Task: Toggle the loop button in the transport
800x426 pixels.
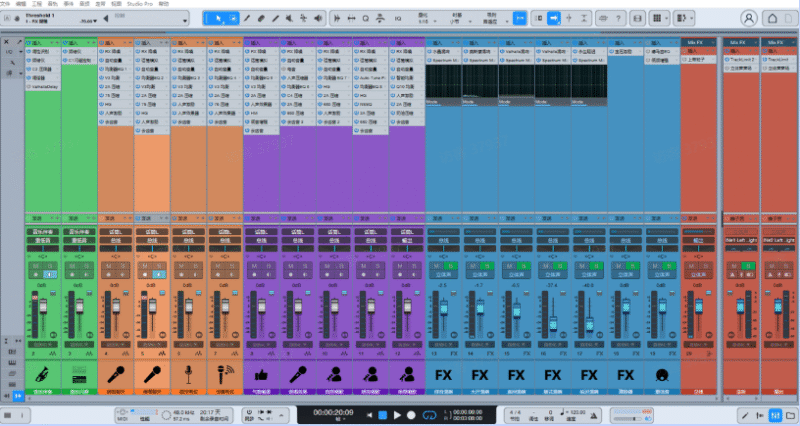Action: click(x=429, y=415)
